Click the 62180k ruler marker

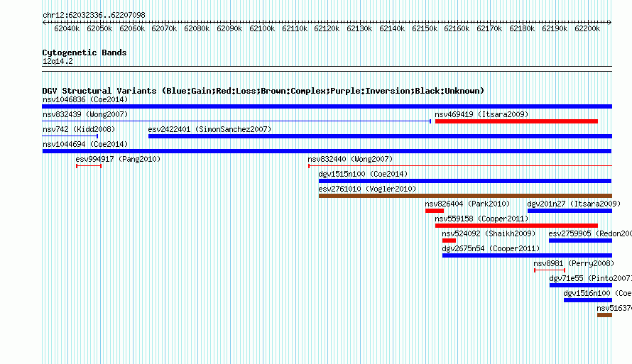(522, 28)
